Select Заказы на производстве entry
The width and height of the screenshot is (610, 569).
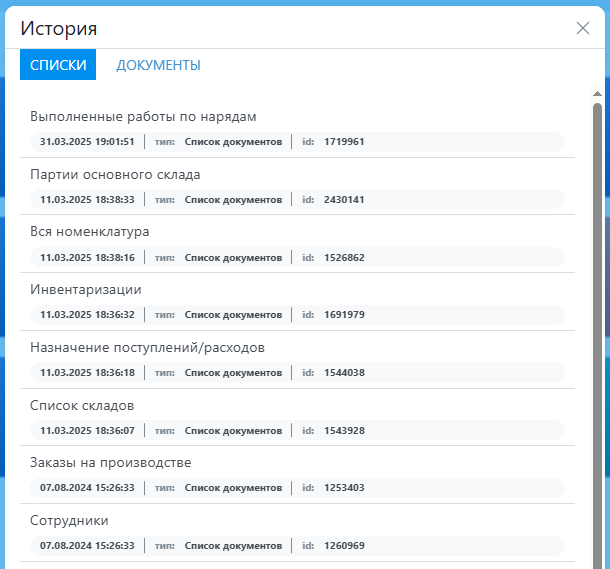(x=110, y=462)
